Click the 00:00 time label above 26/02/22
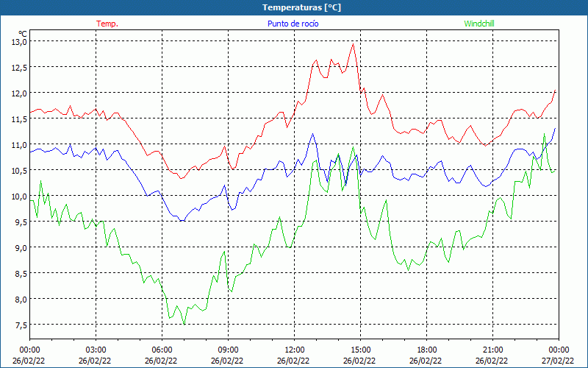The width and height of the screenshot is (588, 368). (x=29, y=350)
